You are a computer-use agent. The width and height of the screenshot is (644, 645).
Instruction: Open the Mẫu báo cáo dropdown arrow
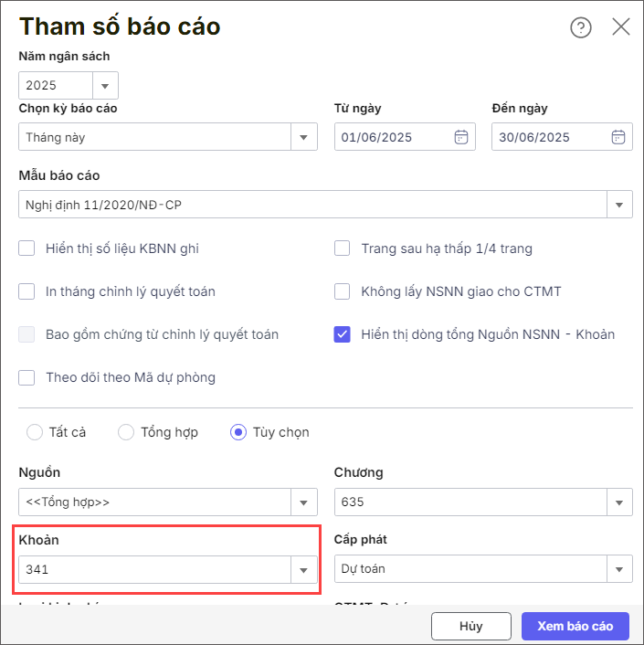coord(619,205)
